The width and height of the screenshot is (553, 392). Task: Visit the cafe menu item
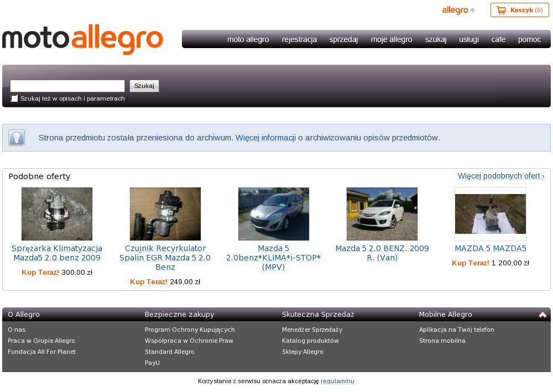[498, 39]
